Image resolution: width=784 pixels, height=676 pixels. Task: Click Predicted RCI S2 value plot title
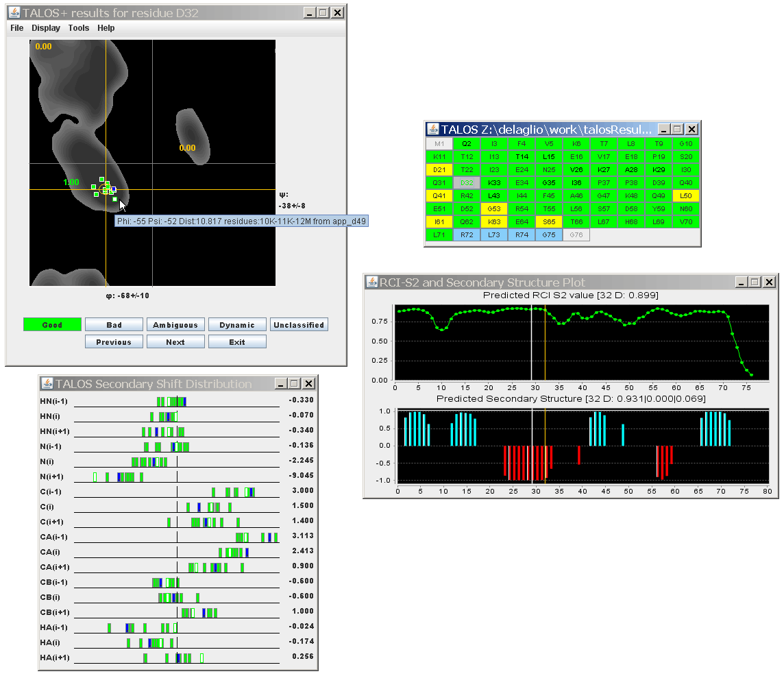570,295
